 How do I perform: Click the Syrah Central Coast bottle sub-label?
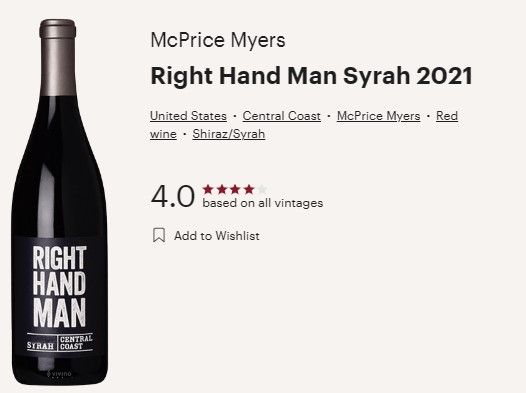60,342
